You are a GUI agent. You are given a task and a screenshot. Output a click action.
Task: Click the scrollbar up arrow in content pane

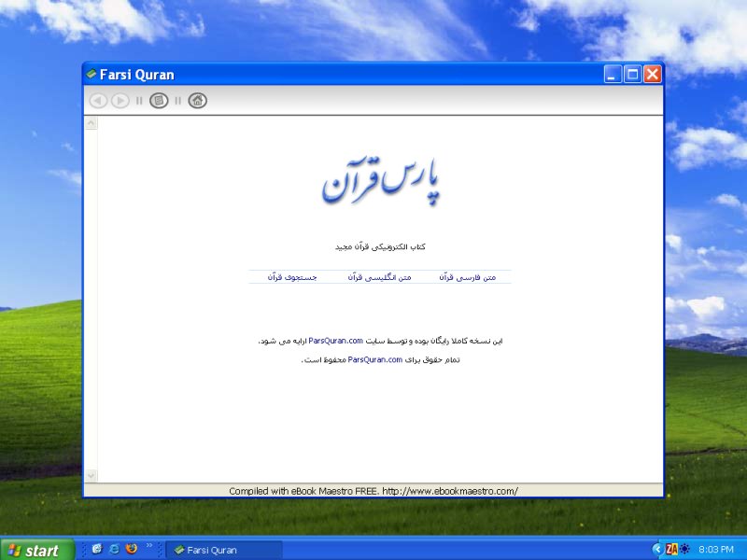pyautogui.click(x=91, y=122)
